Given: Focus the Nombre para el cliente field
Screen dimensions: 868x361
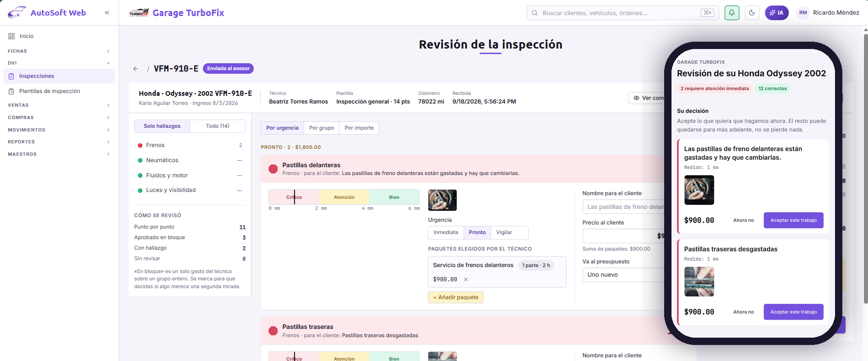Looking at the screenshot, I should (624, 207).
